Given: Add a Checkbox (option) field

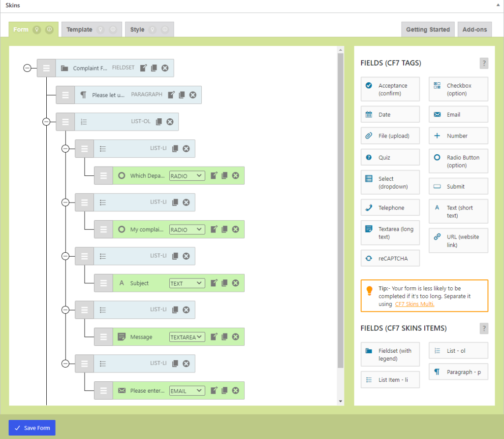Looking at the screenshot, I should (x=458, y=89).
